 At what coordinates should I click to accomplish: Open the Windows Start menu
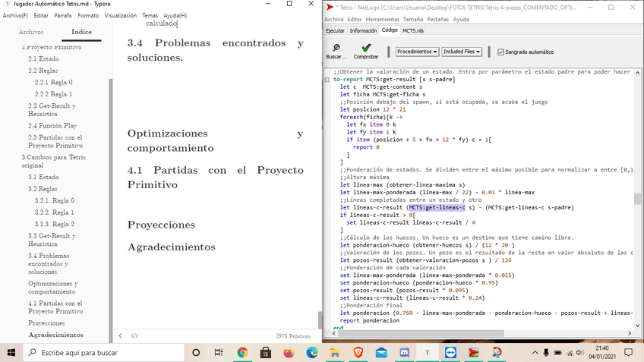point(12,352)
